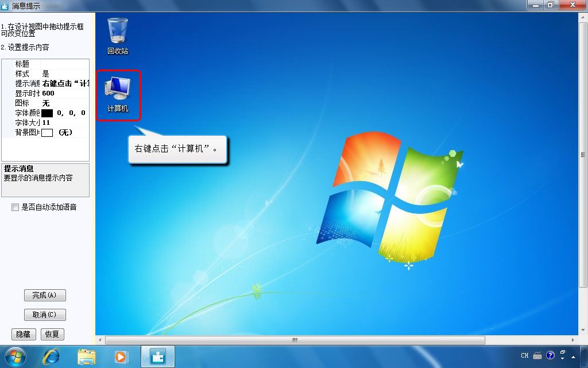Click the 2.设置提示内容 instruction text
This screenshot has width=588, height=368.
click(x=25, y=47)
